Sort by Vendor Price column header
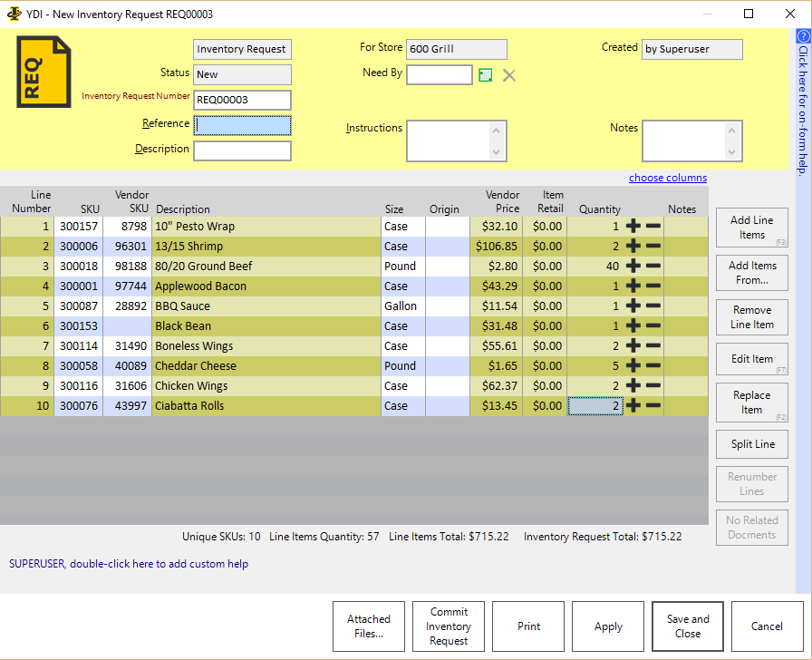812x660 pixels. pos(502,202)
